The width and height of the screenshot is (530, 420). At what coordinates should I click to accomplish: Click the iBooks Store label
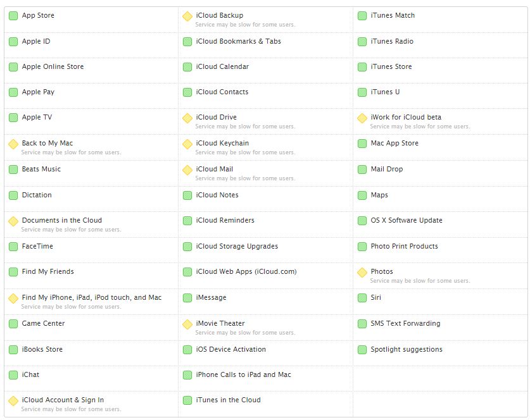pyautogui.click(x=42, y=349)
